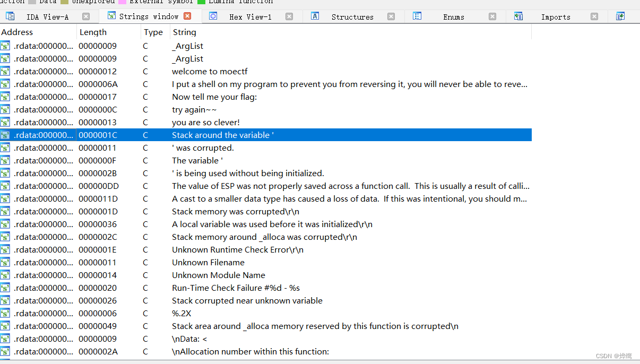640x364 pixels.
Task: Switch to the Structures tab
Action: [x=352, y=16]
